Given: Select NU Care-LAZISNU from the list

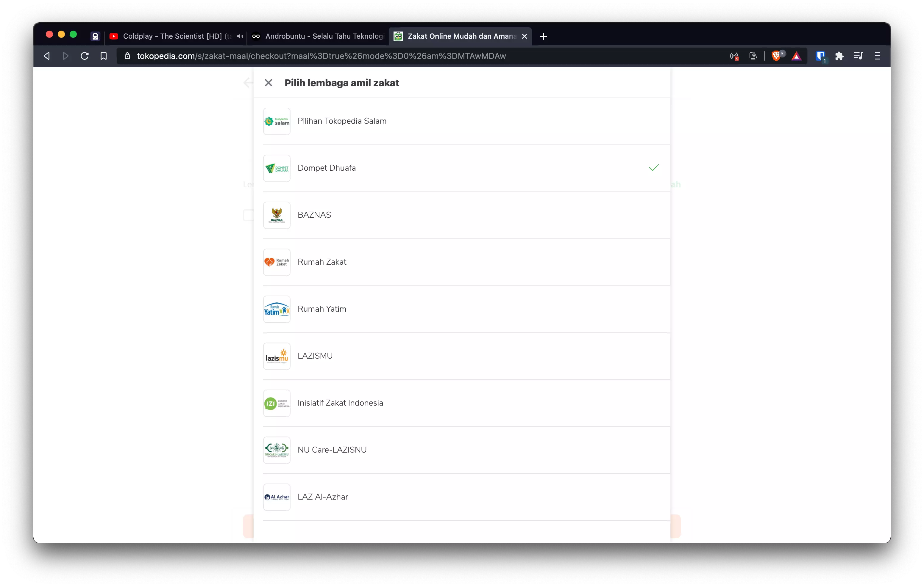Looking at the screenshot, I should point(332,450).
